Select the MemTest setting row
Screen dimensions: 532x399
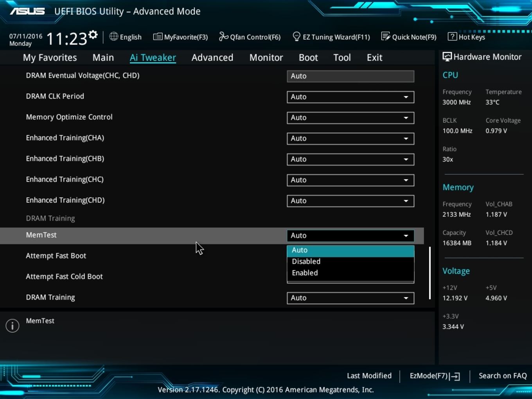coord(212,235)
